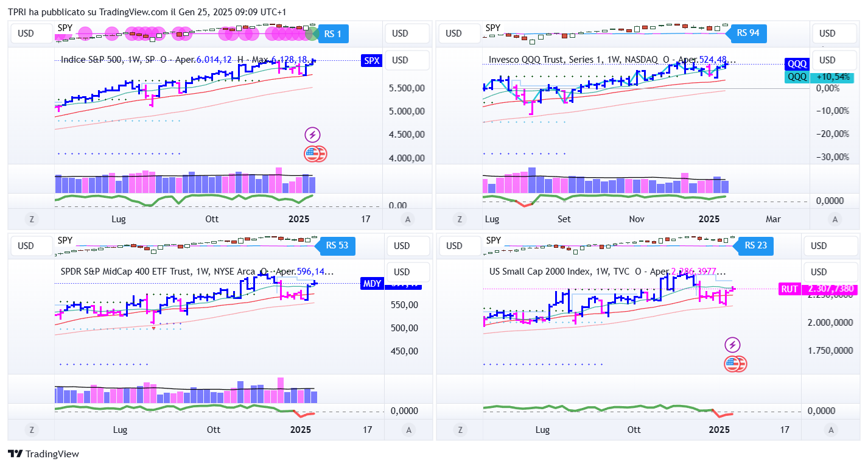Click the 2025 date on the Small Cap time axis
Viewport: 868px width, 467px height.
point(719,430)
